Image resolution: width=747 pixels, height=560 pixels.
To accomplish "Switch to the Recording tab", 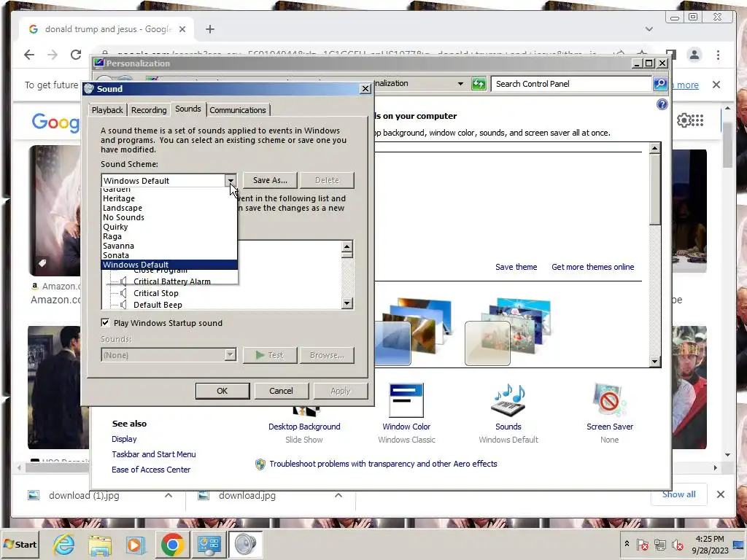I will (149, 110).
